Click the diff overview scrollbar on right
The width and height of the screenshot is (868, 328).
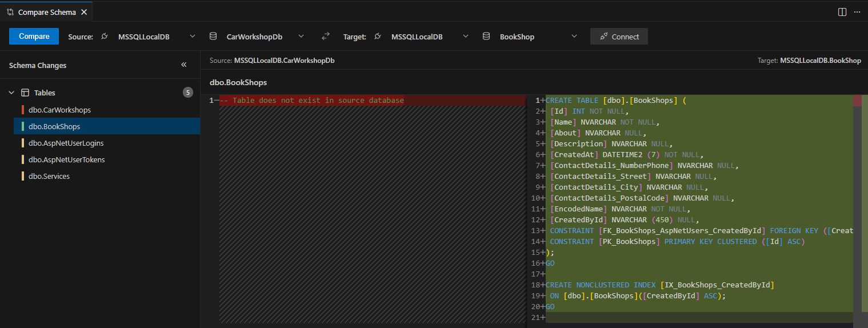pos(865,211)
